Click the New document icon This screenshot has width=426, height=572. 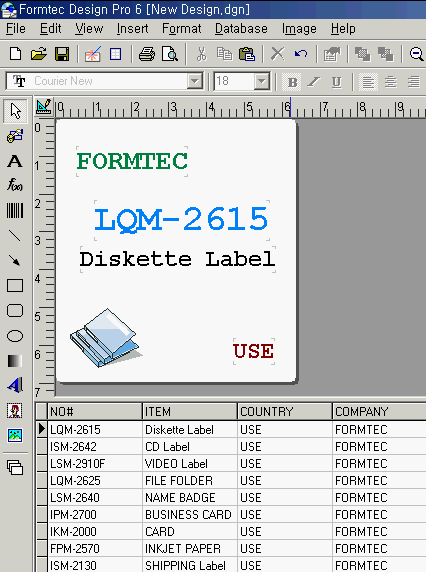tap(15, 54)
